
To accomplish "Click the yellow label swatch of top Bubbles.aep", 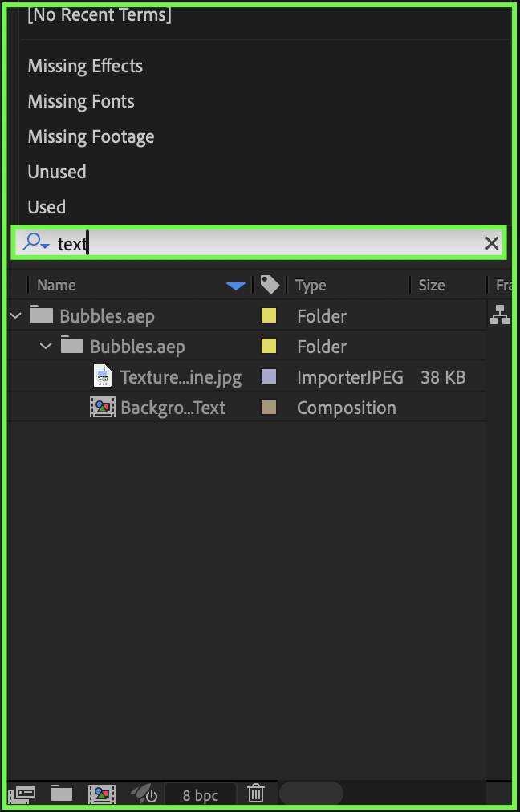I will (269, 315).
